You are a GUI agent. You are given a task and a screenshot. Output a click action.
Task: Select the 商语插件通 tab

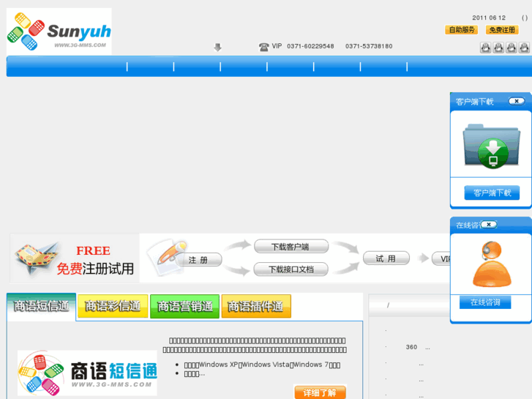coord(256,306)
